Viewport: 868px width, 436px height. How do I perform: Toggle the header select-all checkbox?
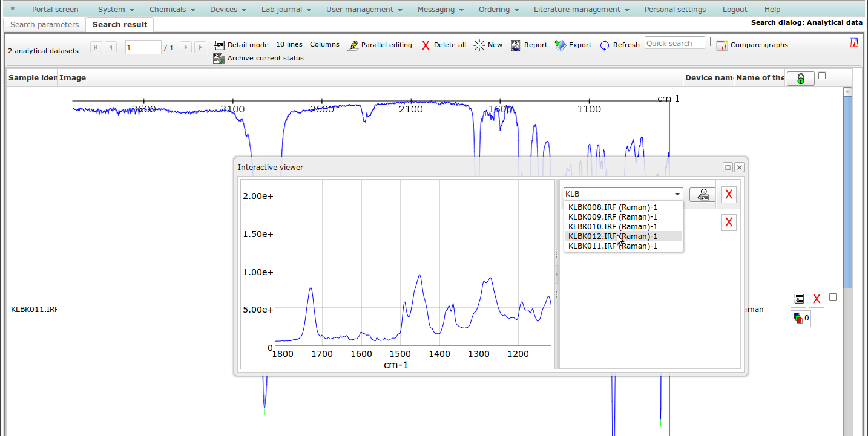pyautogui.click(x=821, y=76)
